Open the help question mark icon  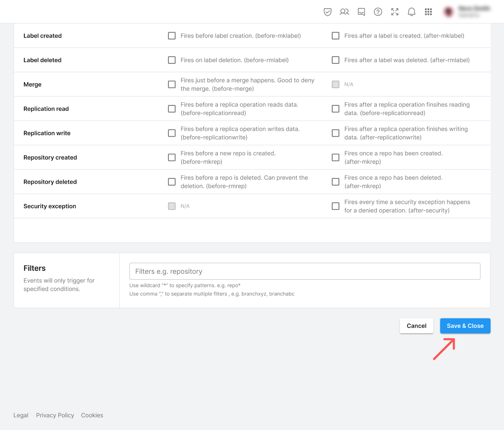point(378,12)
